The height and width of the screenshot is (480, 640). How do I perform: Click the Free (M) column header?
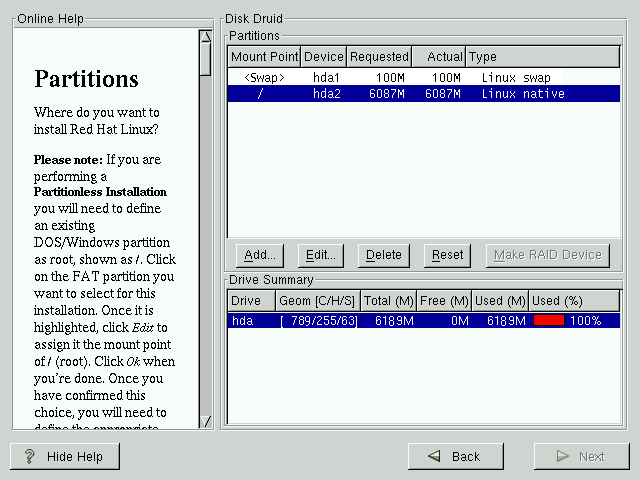point(444,301)
